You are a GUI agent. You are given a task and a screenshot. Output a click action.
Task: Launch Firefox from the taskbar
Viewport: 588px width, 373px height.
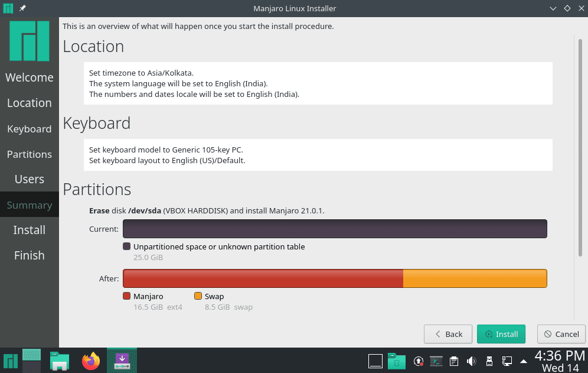[90, 361]
